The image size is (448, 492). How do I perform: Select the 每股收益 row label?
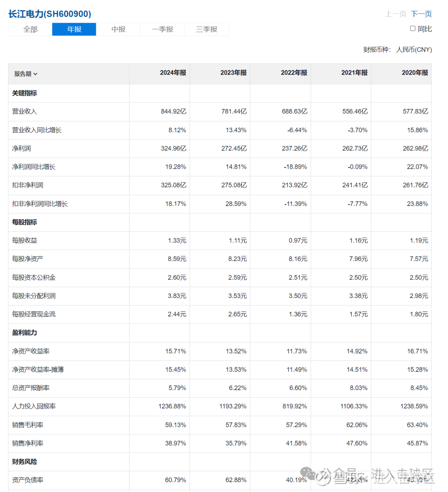click(24, 240)
